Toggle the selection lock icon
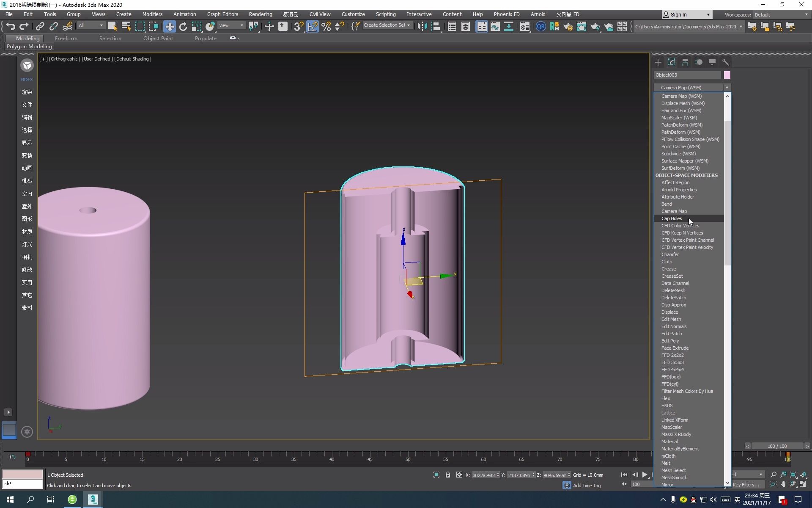Viewport: 812px width, 508px height. 447,475
